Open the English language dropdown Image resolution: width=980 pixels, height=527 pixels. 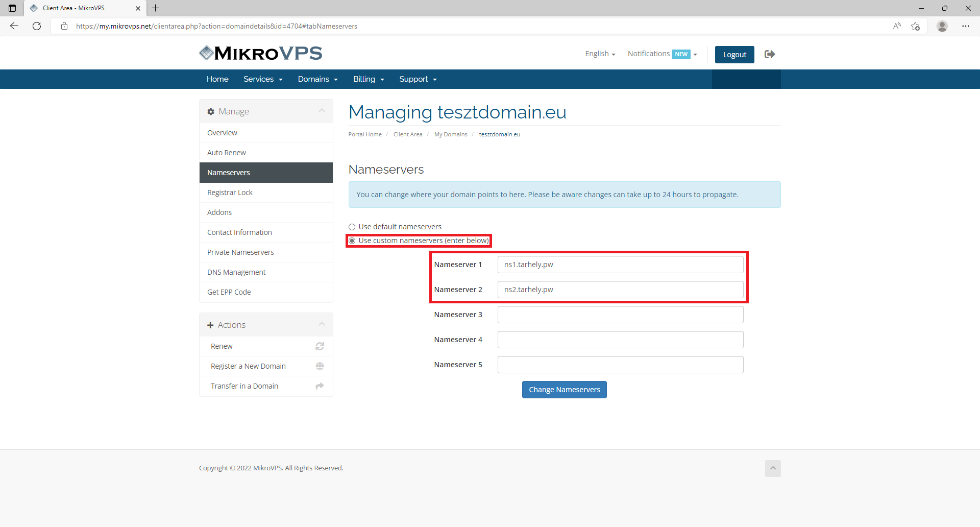point(600,54)
